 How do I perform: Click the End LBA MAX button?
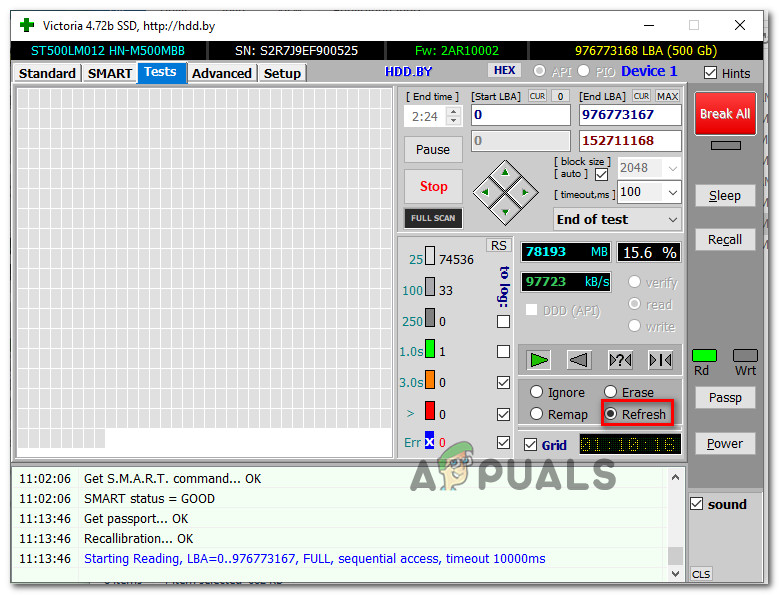coord(667,96)
